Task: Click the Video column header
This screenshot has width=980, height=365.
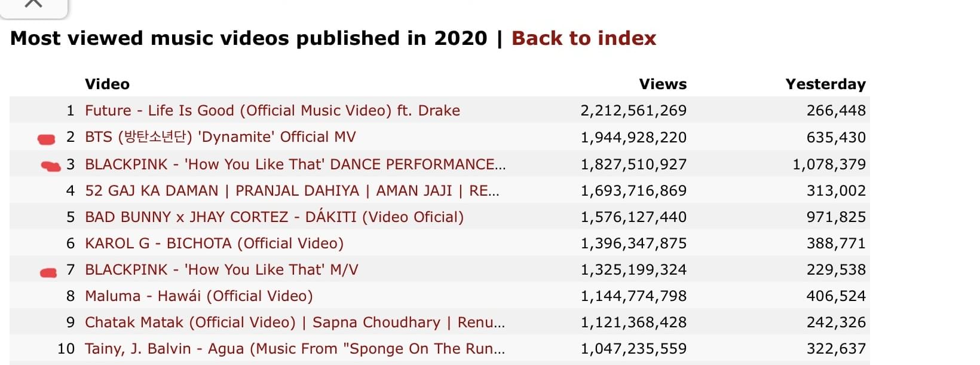Action: point(107,84)
